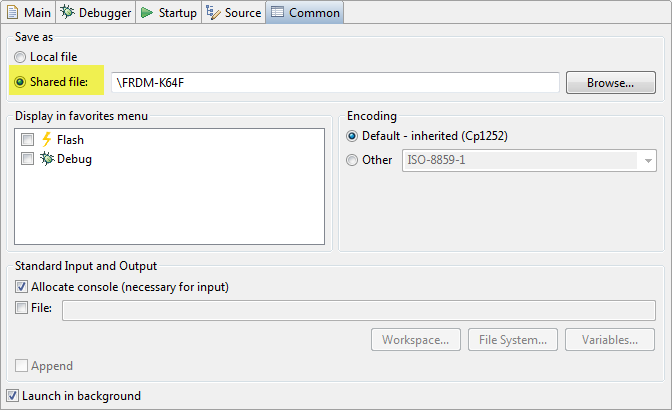Open the ISO-8859-1 encoding dropdown
The width and height of the screenshot is (672, 410).
(649, 160)
